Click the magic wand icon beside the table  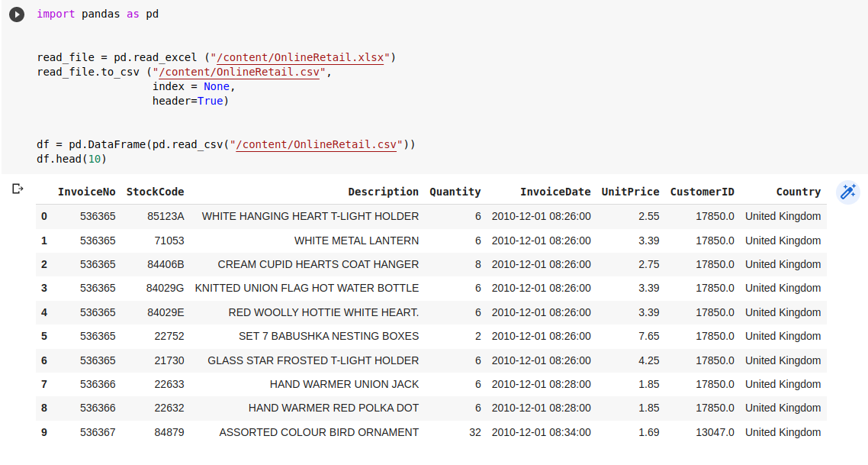point(847,192)
